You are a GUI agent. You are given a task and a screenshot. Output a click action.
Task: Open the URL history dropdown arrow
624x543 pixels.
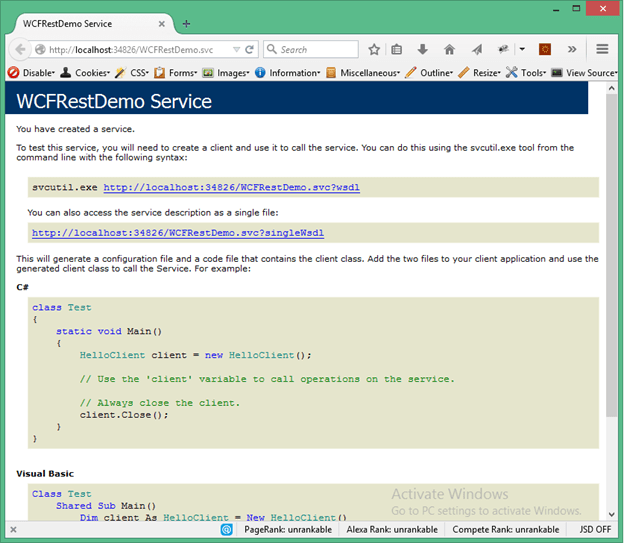(x=236, y=49)
